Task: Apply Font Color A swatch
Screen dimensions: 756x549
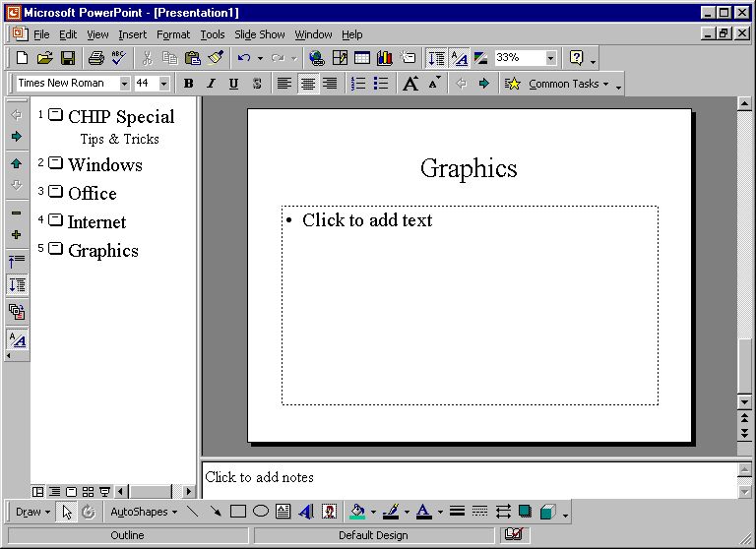Action: (x=424, y=512)
